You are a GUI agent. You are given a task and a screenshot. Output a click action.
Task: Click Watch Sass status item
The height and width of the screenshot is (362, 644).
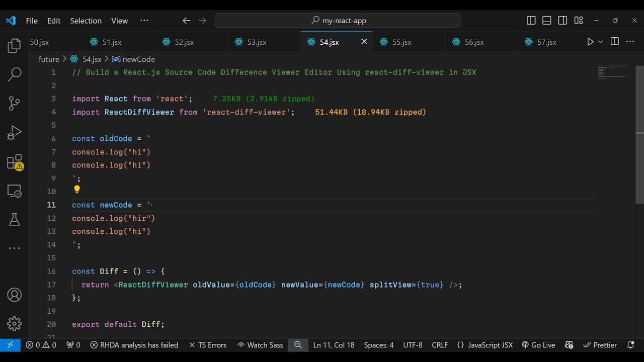click(x=260, y=345)
